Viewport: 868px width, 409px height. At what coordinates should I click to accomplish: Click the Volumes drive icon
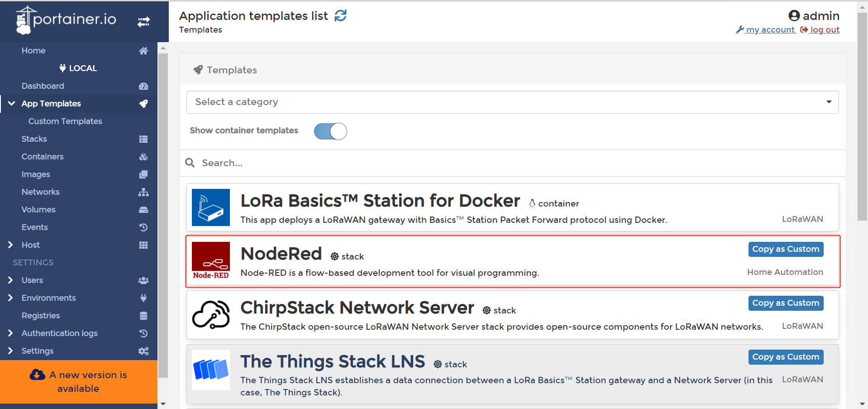point(143,210)
